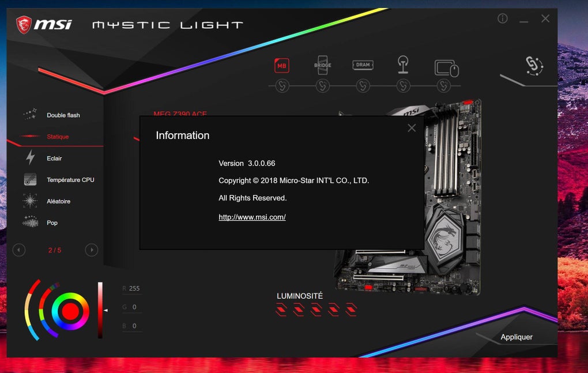Click the large sync-all link icon
Image resolution: width=588 pixels, height=373 pixels.
pos(534,66)
